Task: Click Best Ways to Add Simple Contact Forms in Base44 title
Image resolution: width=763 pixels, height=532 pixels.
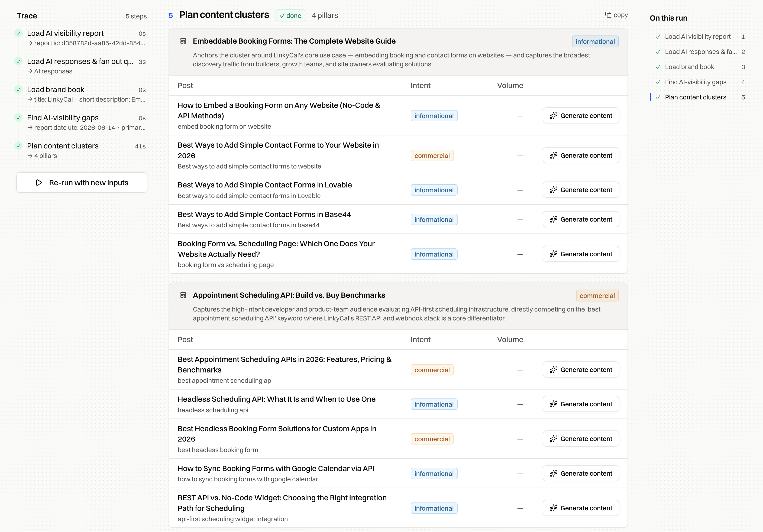Action: [x=264, y=214]
